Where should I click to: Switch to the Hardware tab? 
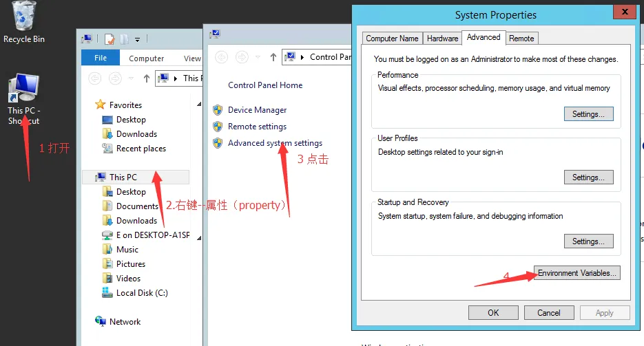click(442, 39)
